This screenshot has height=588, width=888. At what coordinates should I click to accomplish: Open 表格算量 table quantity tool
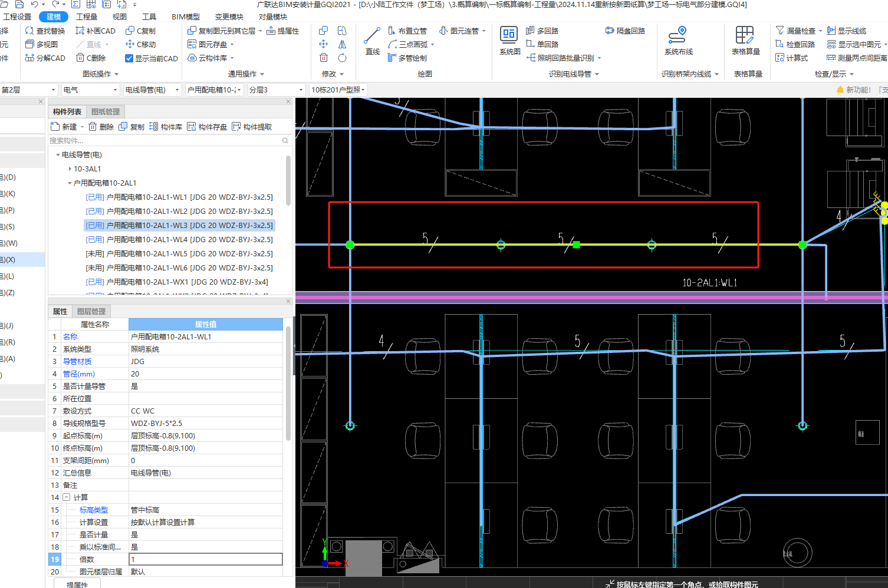pyautogui.click(x=745, y=40)
